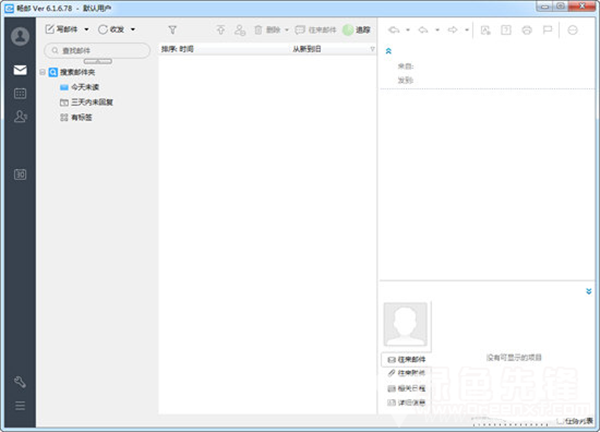Select 详细信息 tab in contact panel
The height and width of the screenshot is (432, 600).
click(x=406, y=403)
